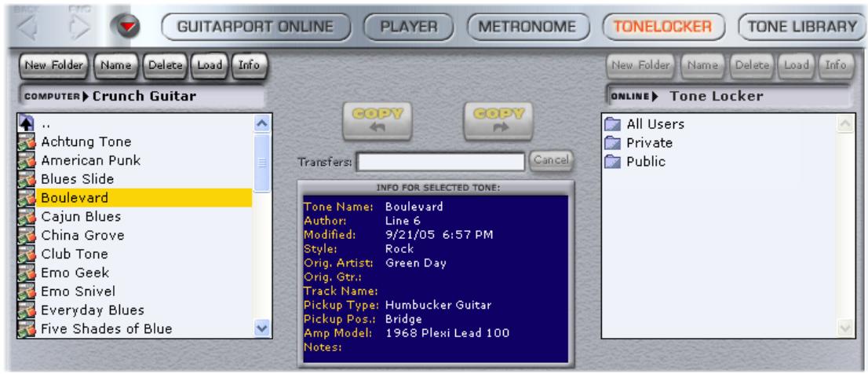Screen dimensions: 868x374
Task: Open the Metronome tab
Action: coord(527,27)
